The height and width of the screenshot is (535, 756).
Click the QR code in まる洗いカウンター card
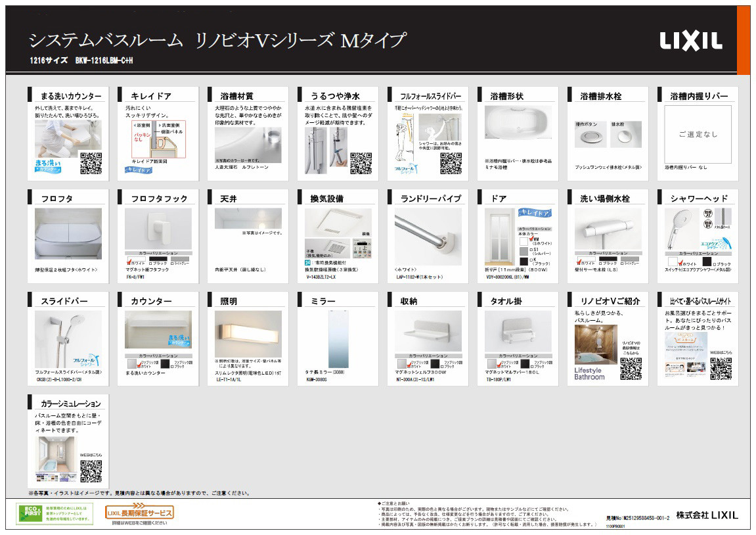(x=91, y=163)
